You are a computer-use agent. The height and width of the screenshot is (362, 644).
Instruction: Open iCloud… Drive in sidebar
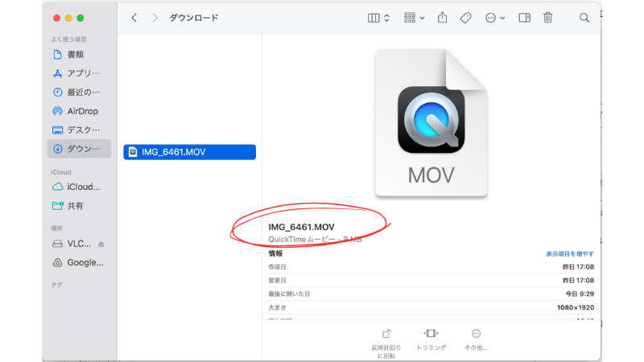(79, 187)
